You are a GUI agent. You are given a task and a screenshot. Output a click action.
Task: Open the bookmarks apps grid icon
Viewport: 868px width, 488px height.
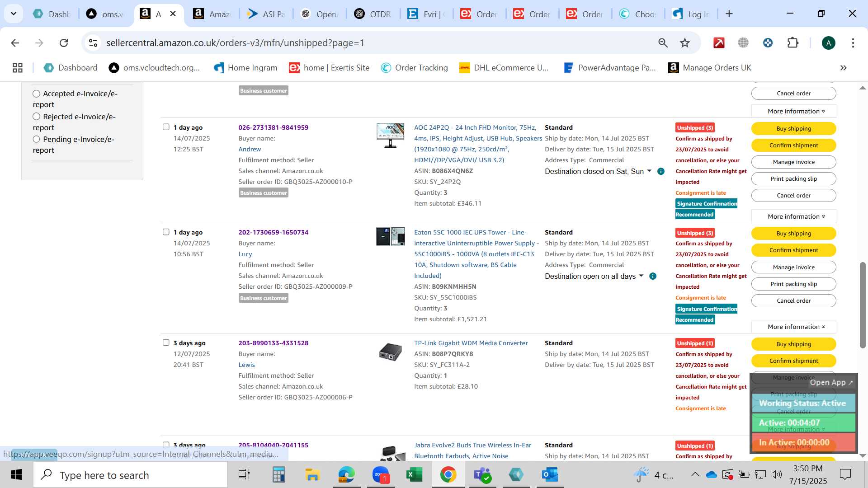(18, 68)
